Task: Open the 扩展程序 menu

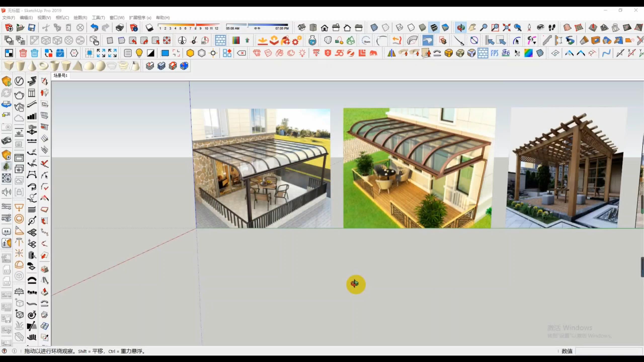Action: click(140, 18)
